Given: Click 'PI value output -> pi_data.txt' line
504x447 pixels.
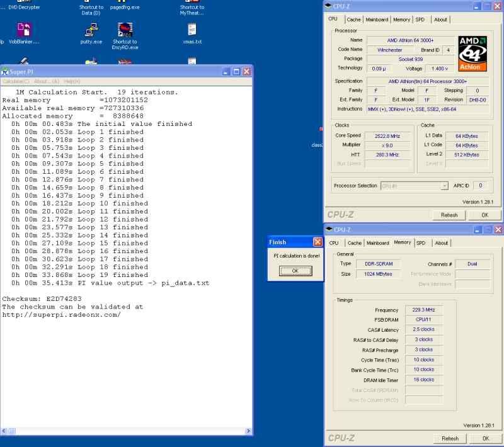Looking at the screenshot, I should coord(110,283).
